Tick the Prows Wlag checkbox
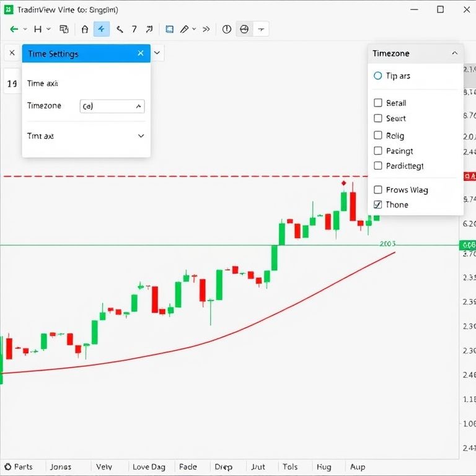The width and height of the screenshot is (476, 476). tap(378, 190)
